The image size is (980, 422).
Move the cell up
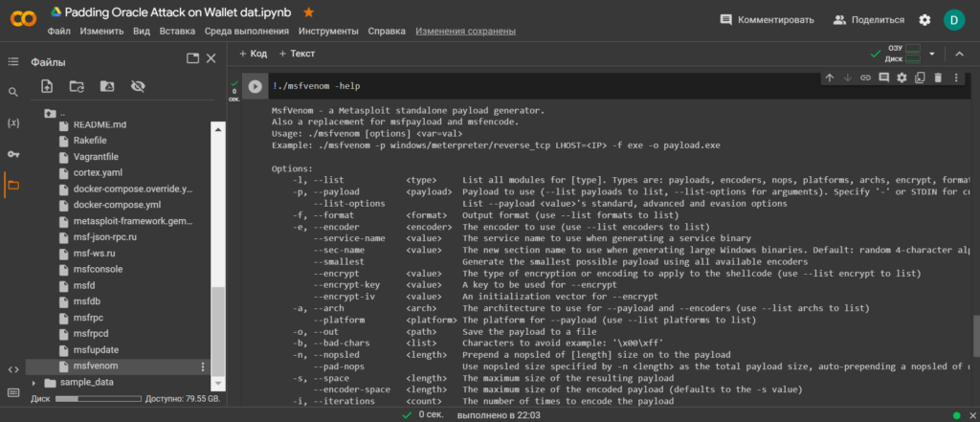click(x=830, y=78)
